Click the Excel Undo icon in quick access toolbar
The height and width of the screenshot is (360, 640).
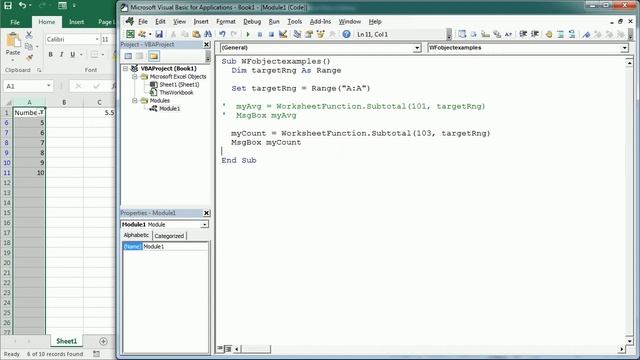(x=23, y=6)
